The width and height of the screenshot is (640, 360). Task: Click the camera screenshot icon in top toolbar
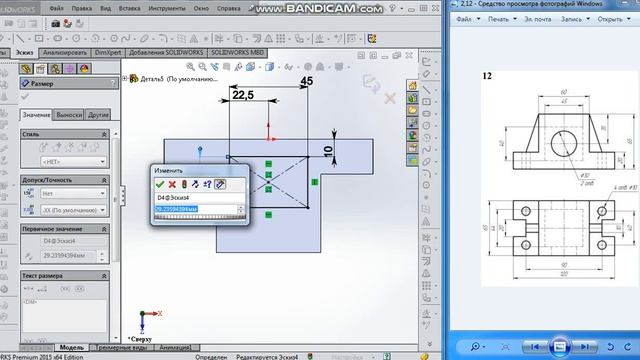[x=56, y=24]
